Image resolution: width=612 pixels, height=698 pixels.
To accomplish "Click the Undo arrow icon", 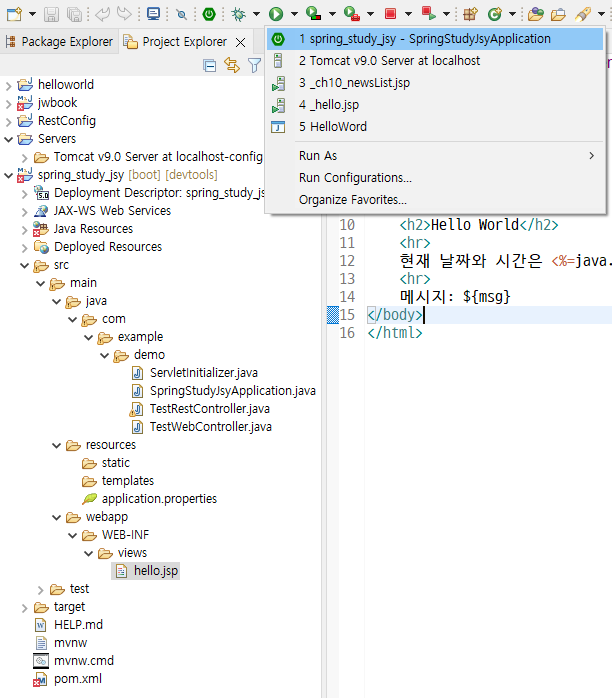I will point(102,14).
